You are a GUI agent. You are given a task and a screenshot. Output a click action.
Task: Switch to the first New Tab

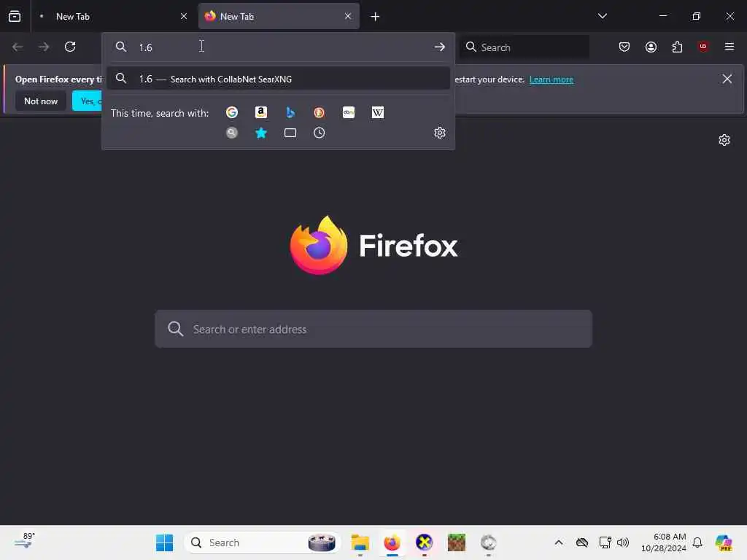click(113, 16)
